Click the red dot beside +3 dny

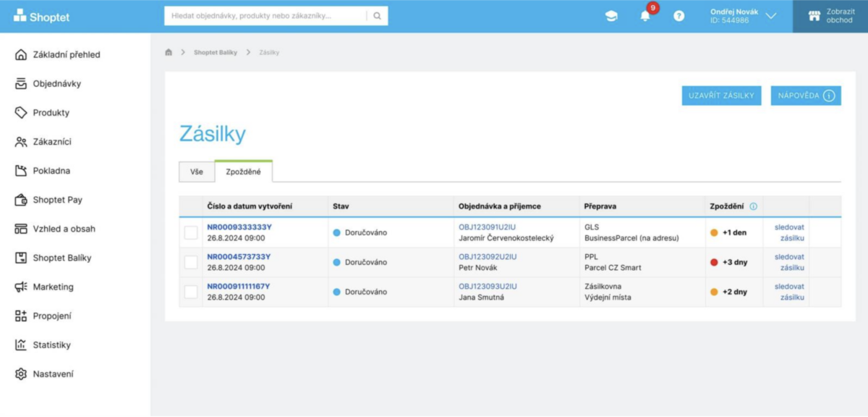coord(714,262)
